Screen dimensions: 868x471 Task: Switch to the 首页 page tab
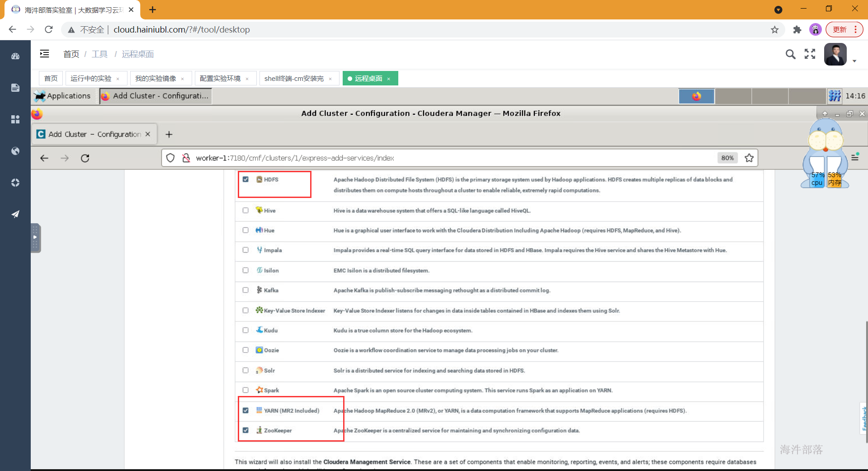coord(51,79)
